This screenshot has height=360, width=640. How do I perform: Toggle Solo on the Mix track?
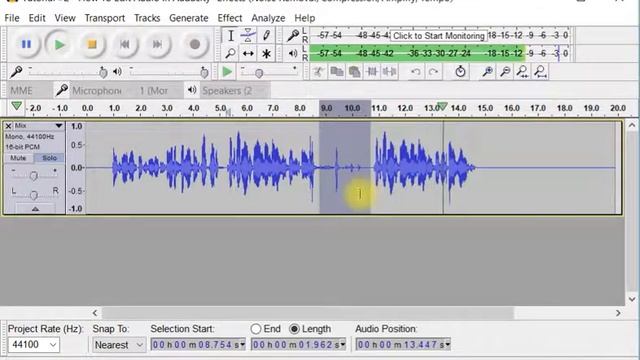click(x=49, y=158)
